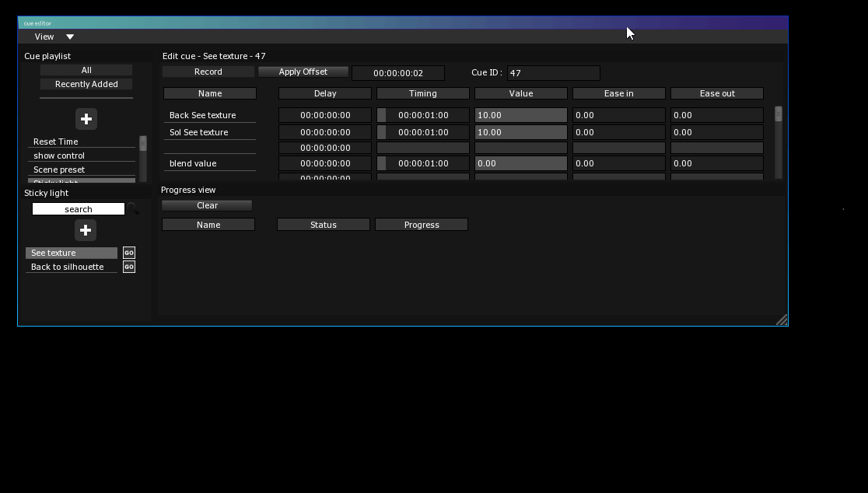This screenshot has width=868, height=493.
Task: Edit Ease in of Back See texture
Action: (619, 115)
